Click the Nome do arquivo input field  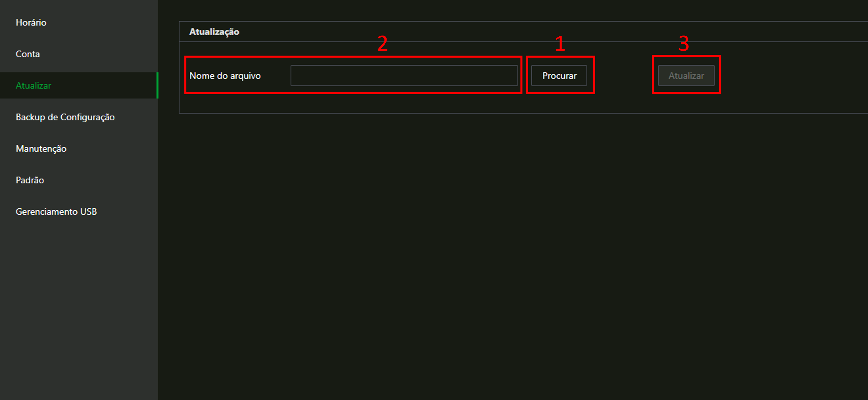point(404,75)
